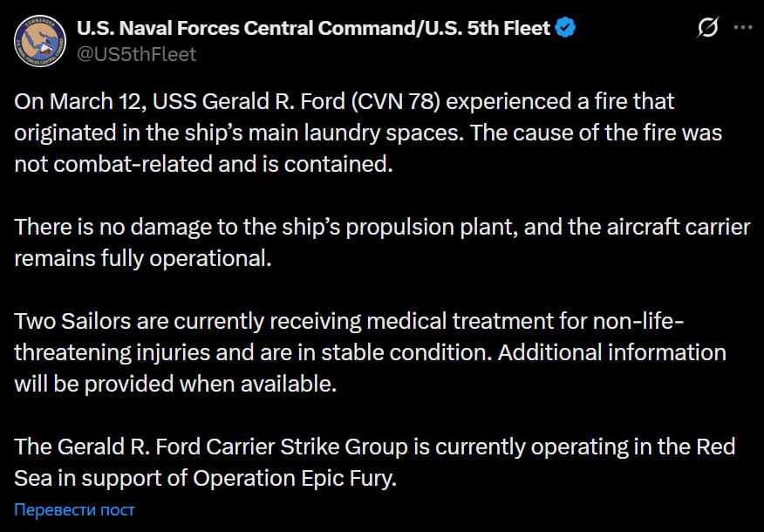Click the U.S. Naval Forces Central Command name
This screenshot has height=532, width=764.
(x=314, y=28)
